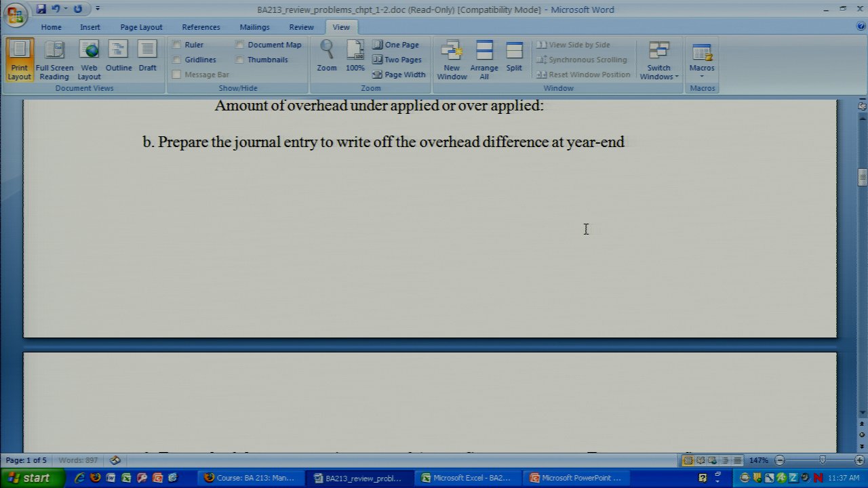Set zoom to 100% with ribbon icon
The width and height of the screenshot is (868, 488).
click(x=355, y=56)
